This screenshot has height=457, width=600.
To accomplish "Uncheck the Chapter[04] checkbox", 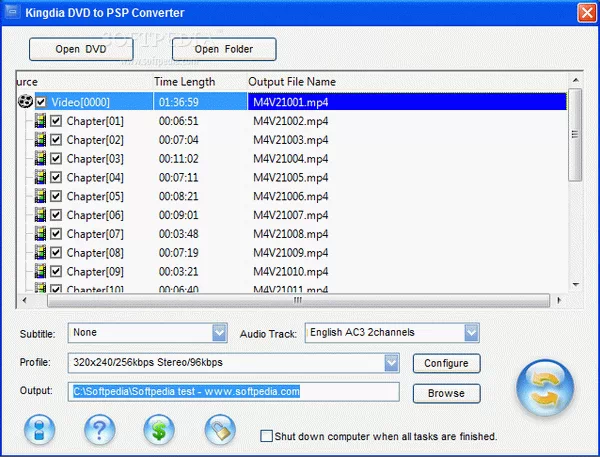I will point(56,177).
